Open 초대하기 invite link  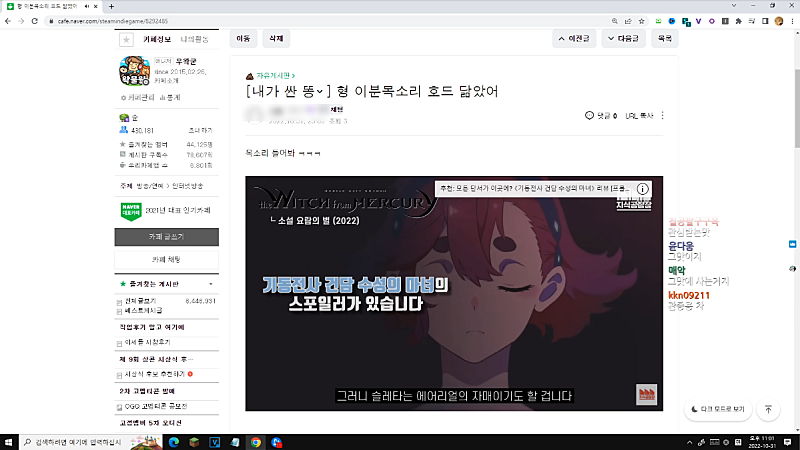(201, 131)
